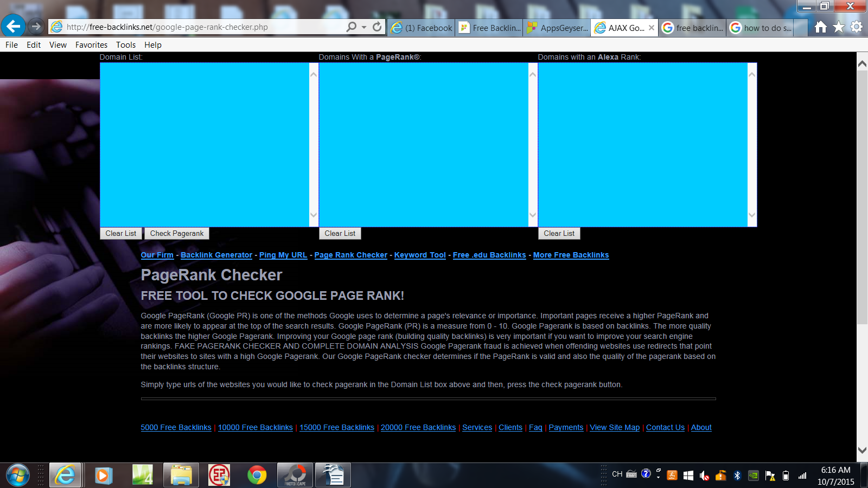Screen dimensions: 868x488
Task: Open the 15000 Free Backlinks link
Action: coord(337,427)
